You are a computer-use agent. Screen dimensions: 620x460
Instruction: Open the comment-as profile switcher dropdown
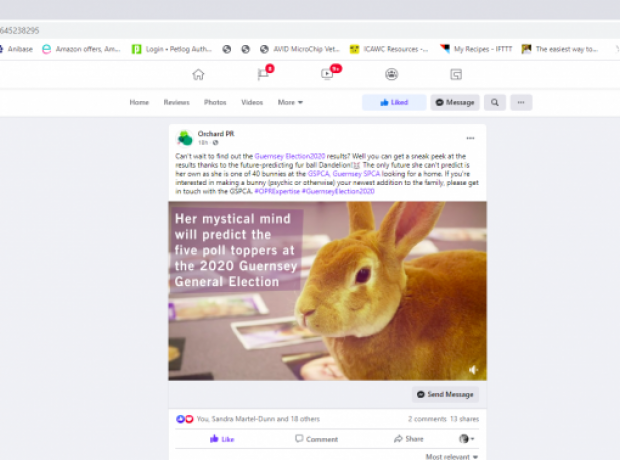pyautogui.click(x=466, y=439)
